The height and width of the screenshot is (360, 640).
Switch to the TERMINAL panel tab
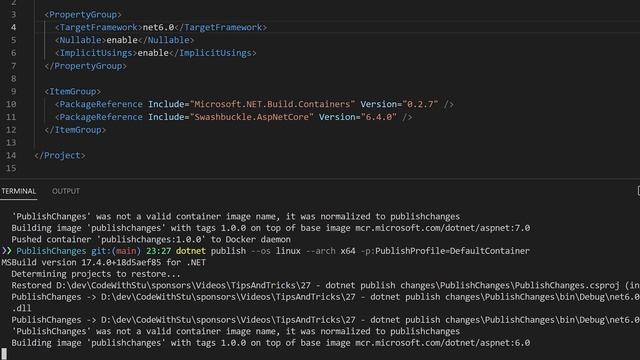pos(18,191)
